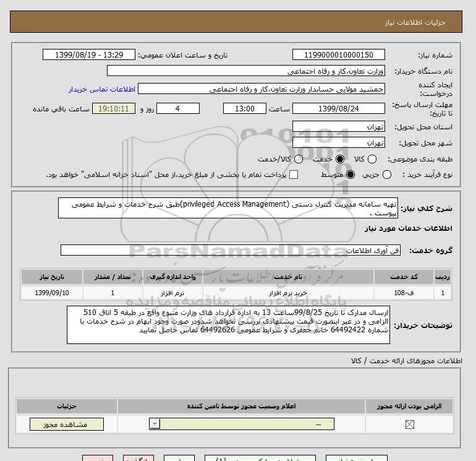
Task: Click the remaining days field showing 4
Action: click(x=178, y=109)
